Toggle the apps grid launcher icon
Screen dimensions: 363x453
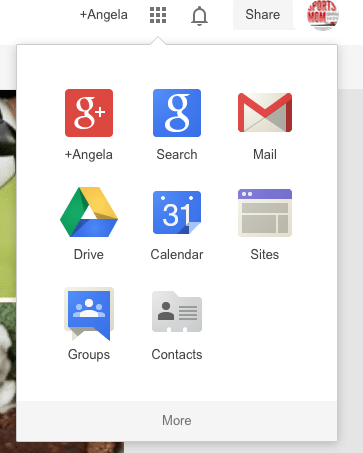(x=158, y=15)
